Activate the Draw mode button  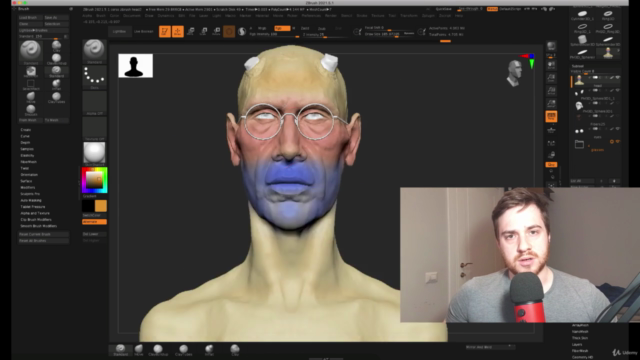click(178, 31)
